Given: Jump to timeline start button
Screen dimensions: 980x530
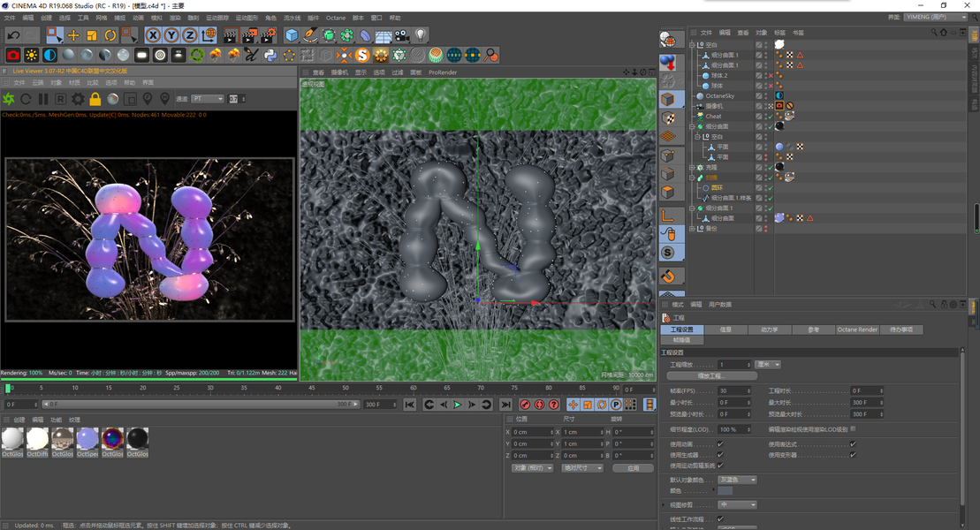Looking at the screenshot, I should (x=409, y=405).
